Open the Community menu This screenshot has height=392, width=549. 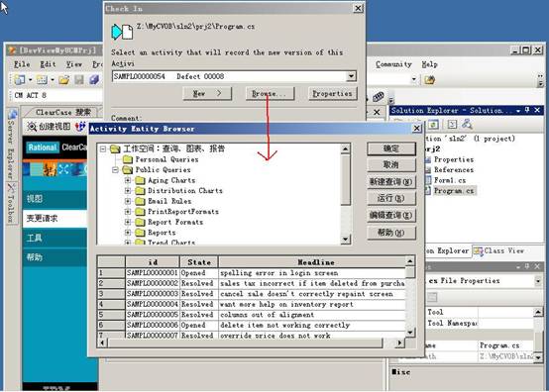[393, 64]
